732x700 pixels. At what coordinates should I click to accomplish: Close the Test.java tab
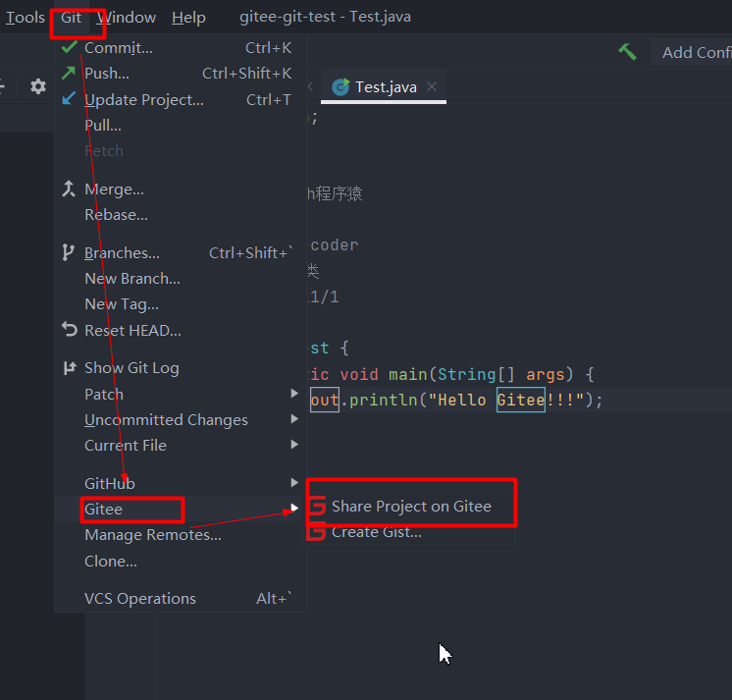(x=432, y=86)
